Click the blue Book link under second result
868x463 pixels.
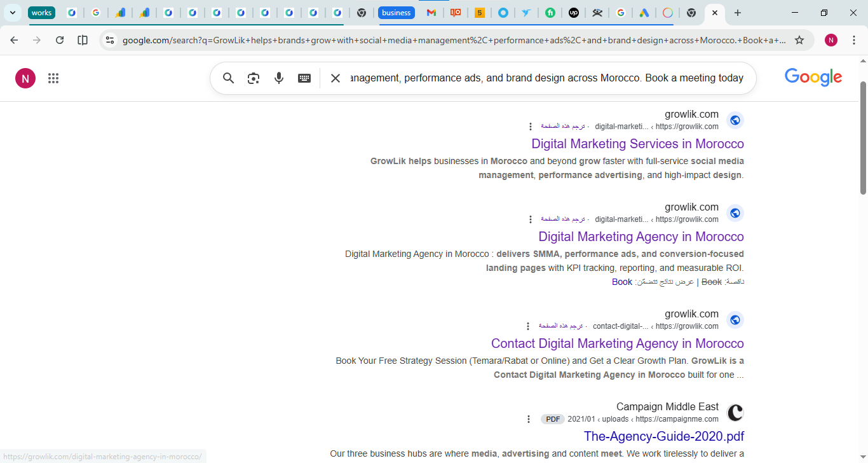point(622,282)
